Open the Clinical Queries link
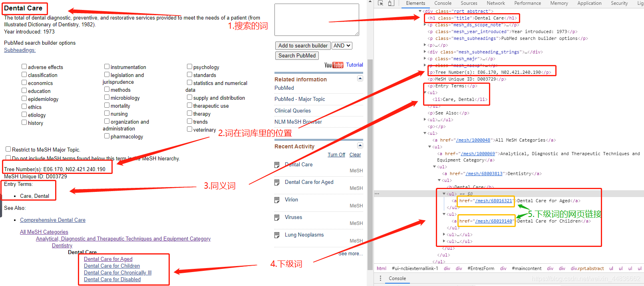Image resolution: width=644 pixels, height=286 pixels. pos(292,111)
